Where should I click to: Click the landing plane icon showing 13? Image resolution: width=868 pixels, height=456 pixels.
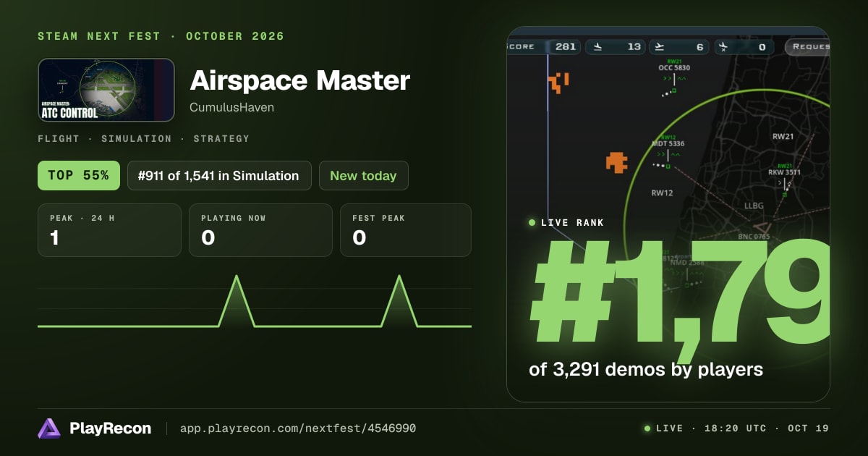(x=597, y=46)
